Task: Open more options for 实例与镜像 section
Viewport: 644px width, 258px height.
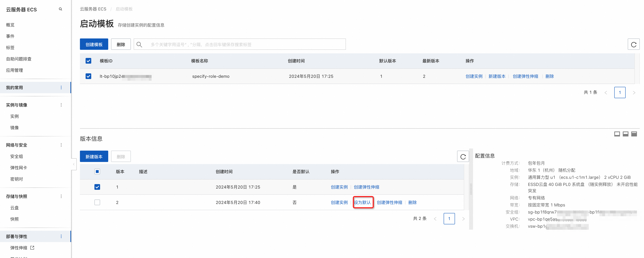Action: click(61, 105)
